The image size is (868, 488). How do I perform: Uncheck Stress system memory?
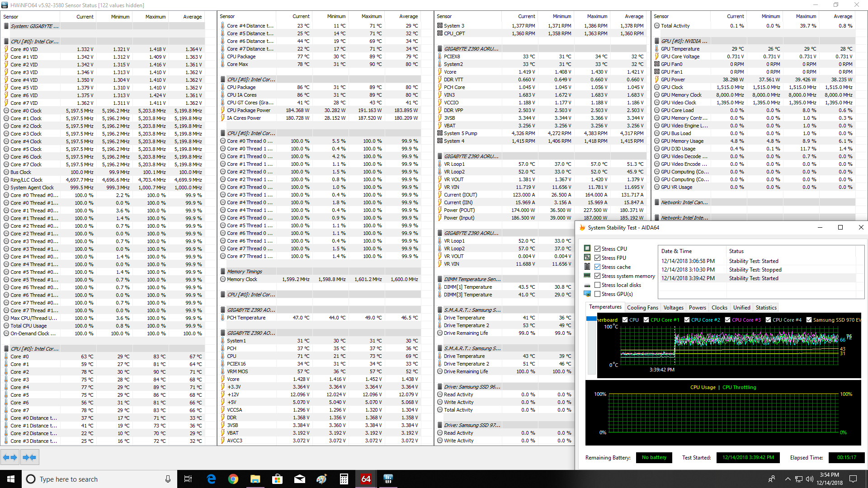coord(597,276)
